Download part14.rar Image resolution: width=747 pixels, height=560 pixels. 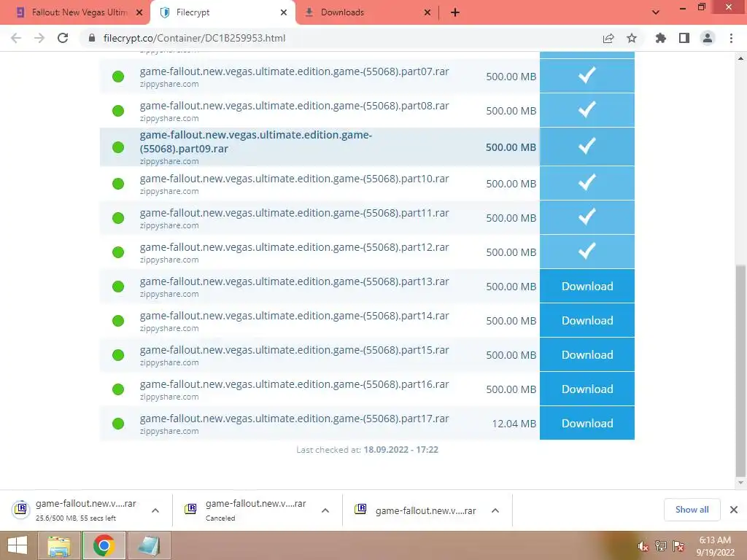point(587,320)
